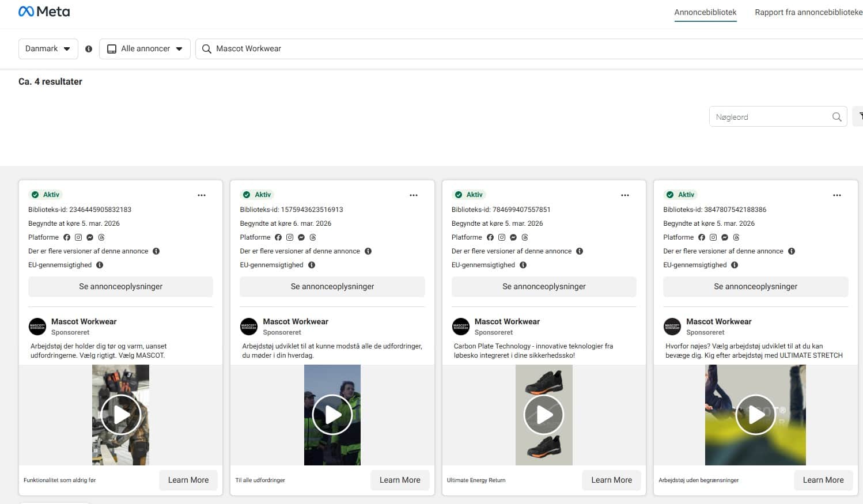Click Facebook platform icon on ad 784699407557851

coord(490,237)
